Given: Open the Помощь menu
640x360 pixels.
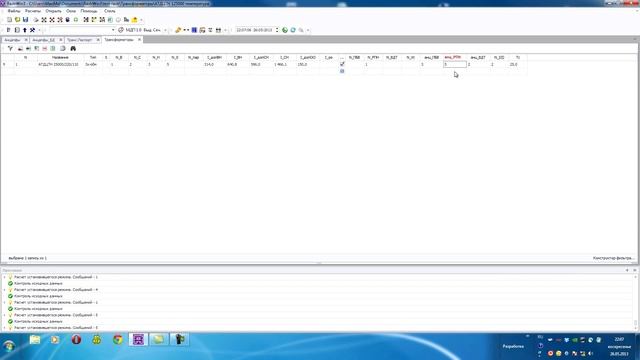Looking at the screenshot, I should (89, 11).
